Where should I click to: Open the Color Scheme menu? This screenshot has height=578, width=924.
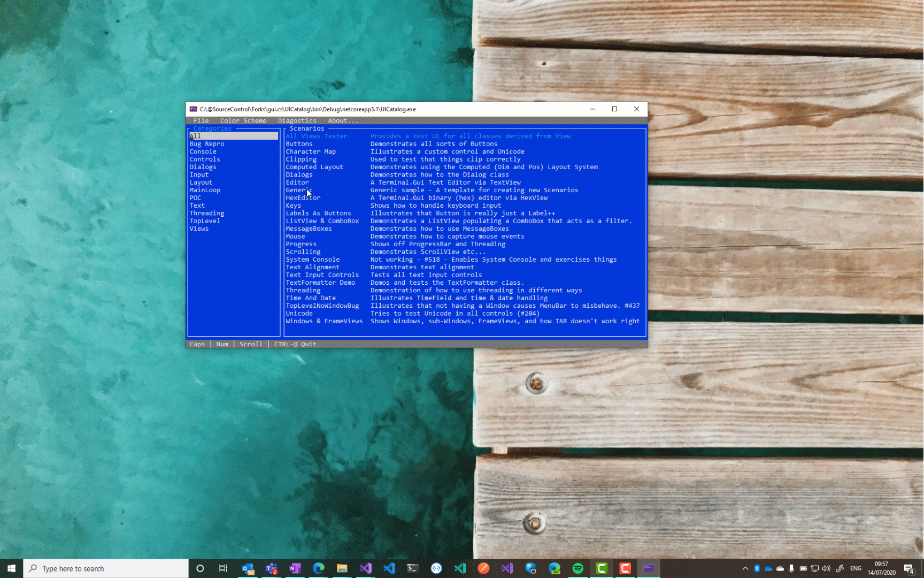click(243, 121)
